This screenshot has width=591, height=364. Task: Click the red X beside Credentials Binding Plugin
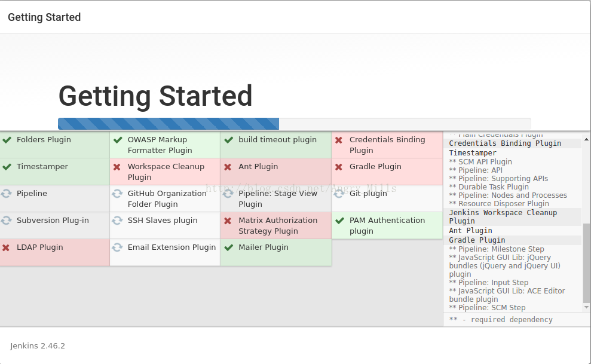[339, 140]
